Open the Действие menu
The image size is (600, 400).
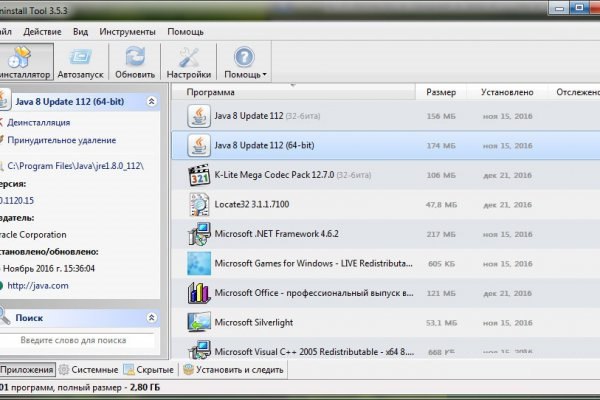(42, 32)
